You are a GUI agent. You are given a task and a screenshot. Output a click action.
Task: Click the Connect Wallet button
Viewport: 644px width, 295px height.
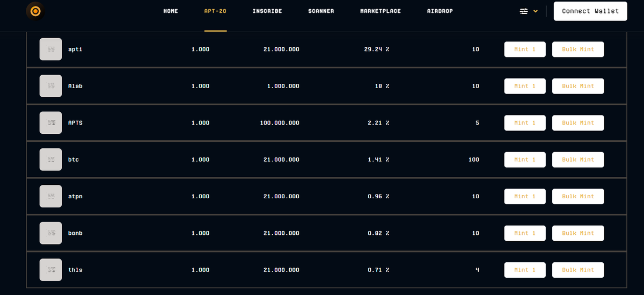click(590, 11)
